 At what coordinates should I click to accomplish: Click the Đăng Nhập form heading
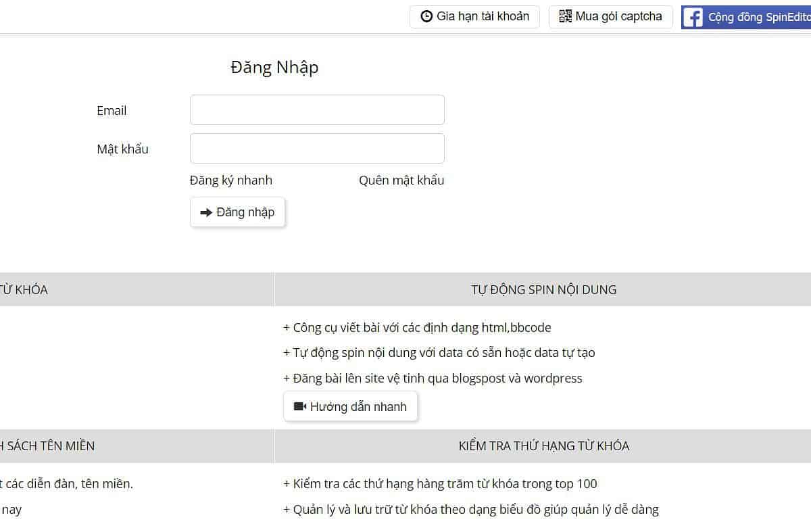[x=274, y=68]
